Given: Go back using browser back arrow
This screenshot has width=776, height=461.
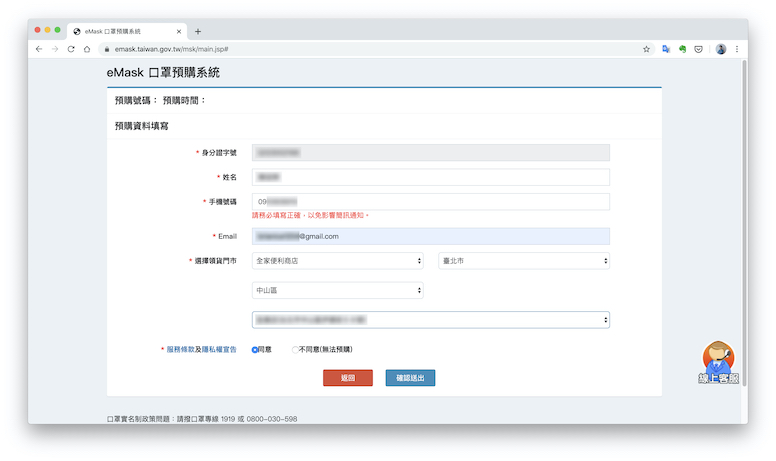Looking at the screenshot, I should click(39, 49).
